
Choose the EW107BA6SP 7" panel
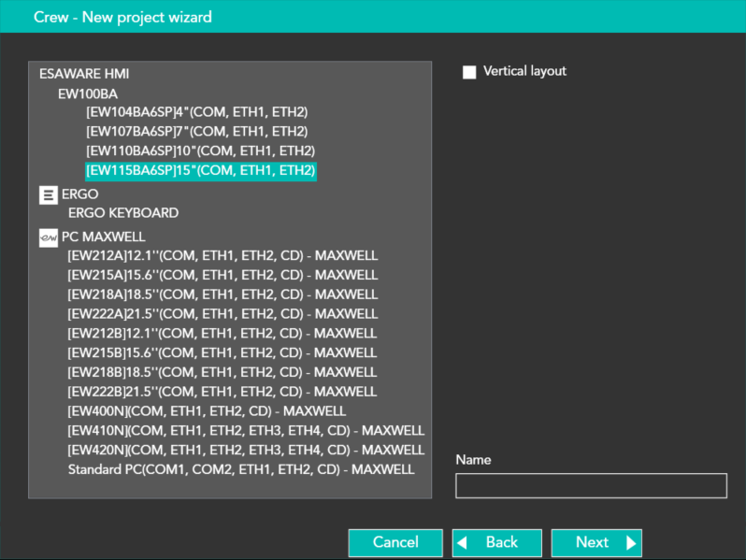tap(196, 132)
